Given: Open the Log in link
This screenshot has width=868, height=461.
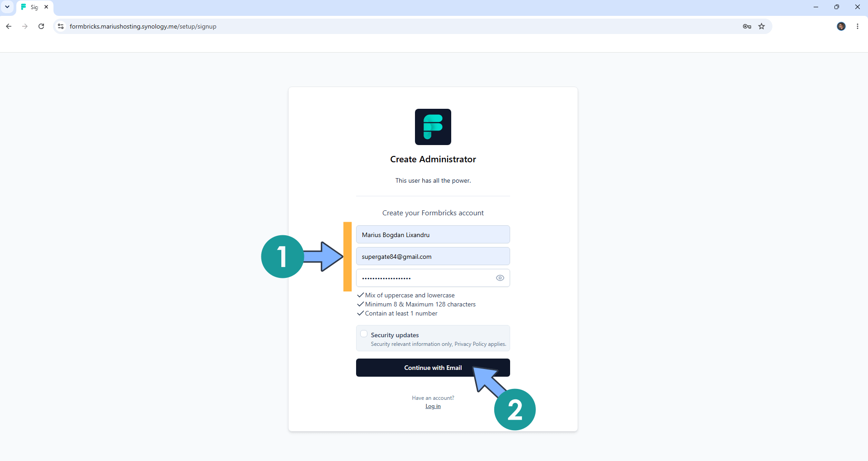Looking at the screenshot, I should pyautogui.click(x=433, y=406).
